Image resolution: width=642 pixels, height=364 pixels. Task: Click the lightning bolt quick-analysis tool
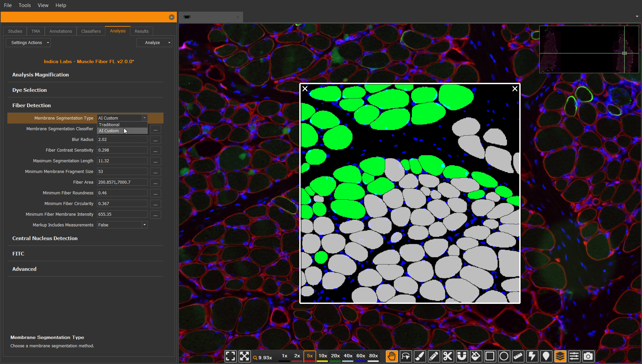pyautogui.click(x=532, y=356)
